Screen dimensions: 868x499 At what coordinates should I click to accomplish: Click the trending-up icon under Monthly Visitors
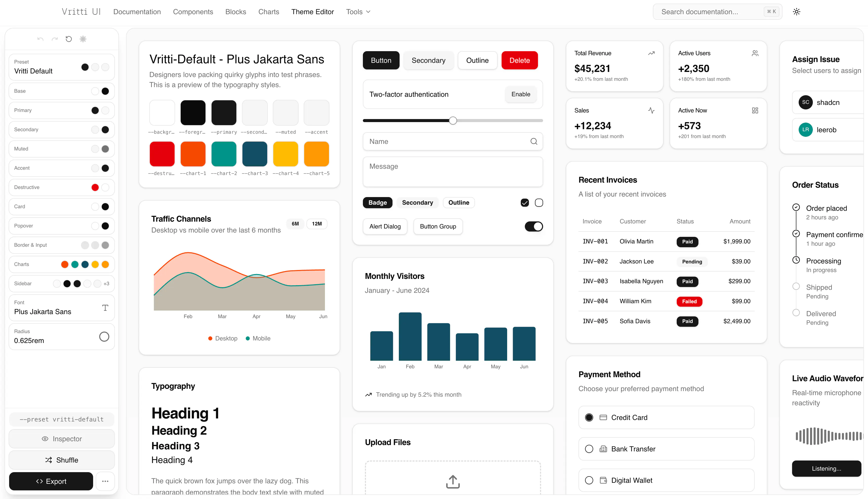pos(368,394)
